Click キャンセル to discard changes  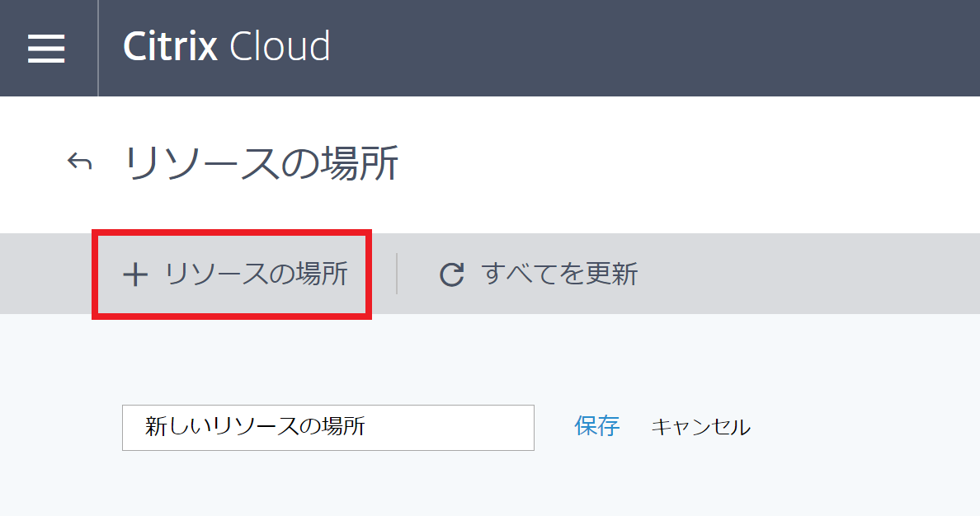pyautogui.click(x=700, y=427)
